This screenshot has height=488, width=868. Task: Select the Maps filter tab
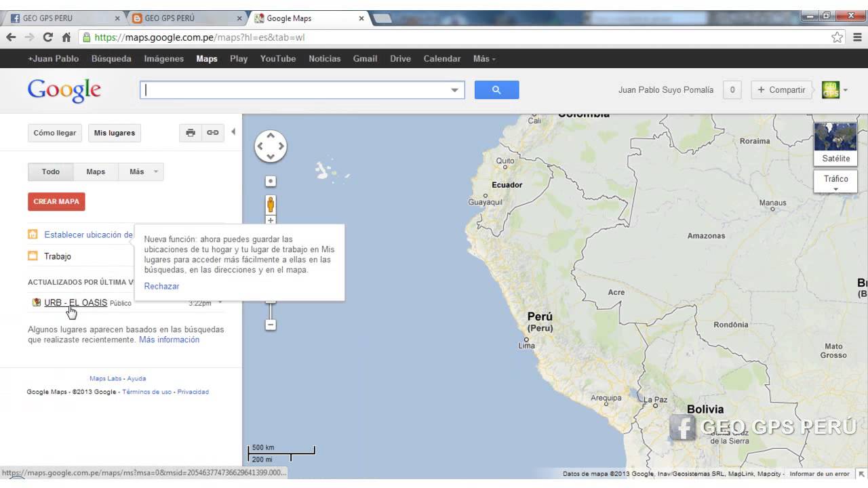[96, 171]
